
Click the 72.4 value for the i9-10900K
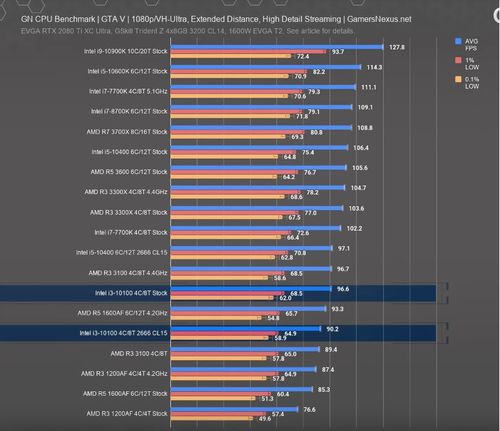tap(303, 56)
